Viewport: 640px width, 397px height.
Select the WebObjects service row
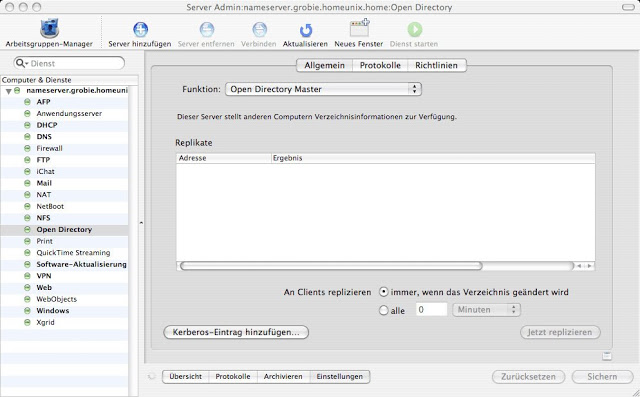pos(64,299)
